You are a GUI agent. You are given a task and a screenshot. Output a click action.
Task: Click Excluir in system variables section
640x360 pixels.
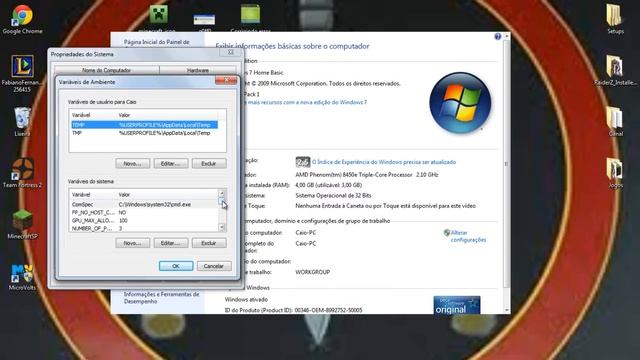209,243
